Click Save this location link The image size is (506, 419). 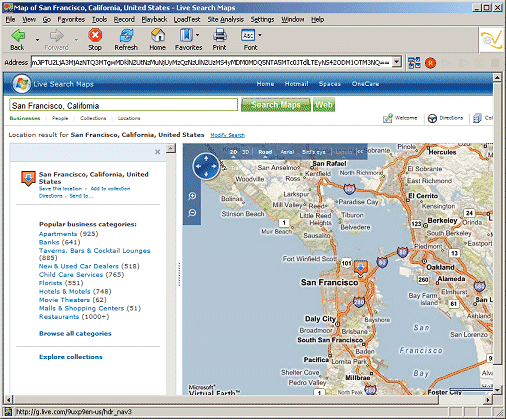coord(60,189)
